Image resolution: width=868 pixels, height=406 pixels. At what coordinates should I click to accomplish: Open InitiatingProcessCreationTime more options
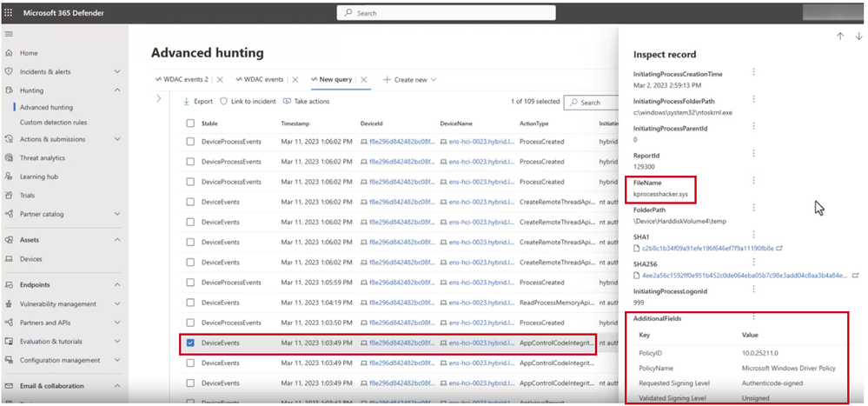(753, 72)
